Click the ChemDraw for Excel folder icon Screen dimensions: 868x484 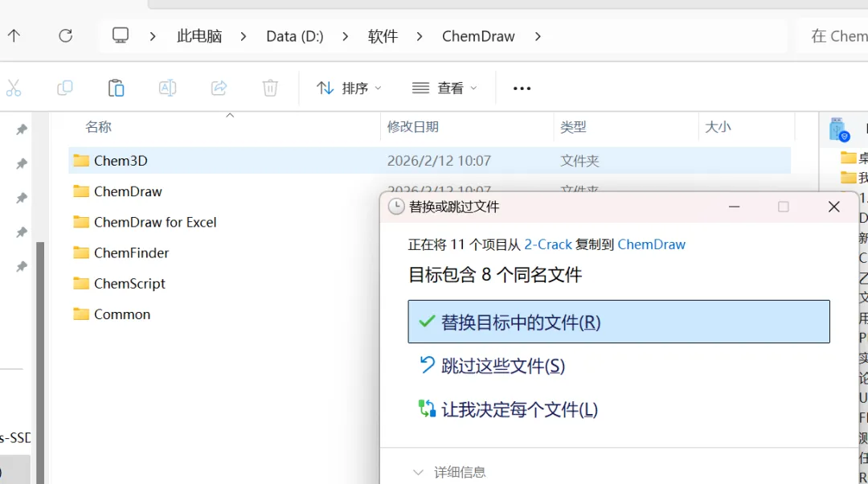coord(81,222)
